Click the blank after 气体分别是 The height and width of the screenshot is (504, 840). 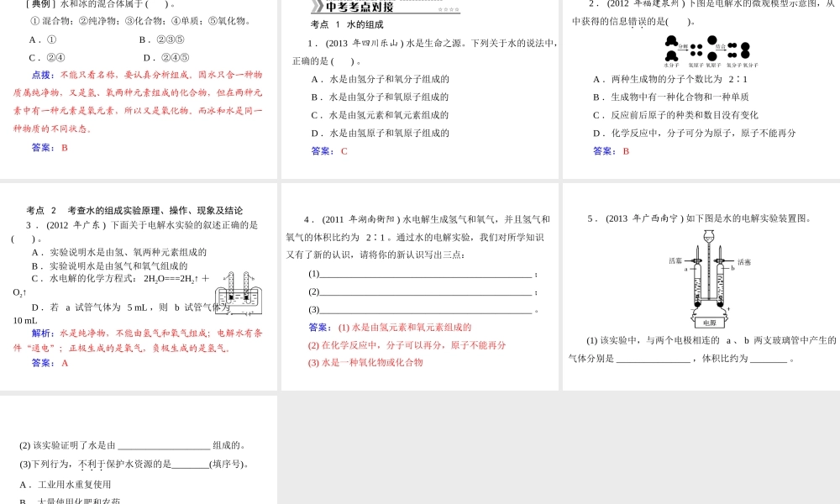[653, 359]
